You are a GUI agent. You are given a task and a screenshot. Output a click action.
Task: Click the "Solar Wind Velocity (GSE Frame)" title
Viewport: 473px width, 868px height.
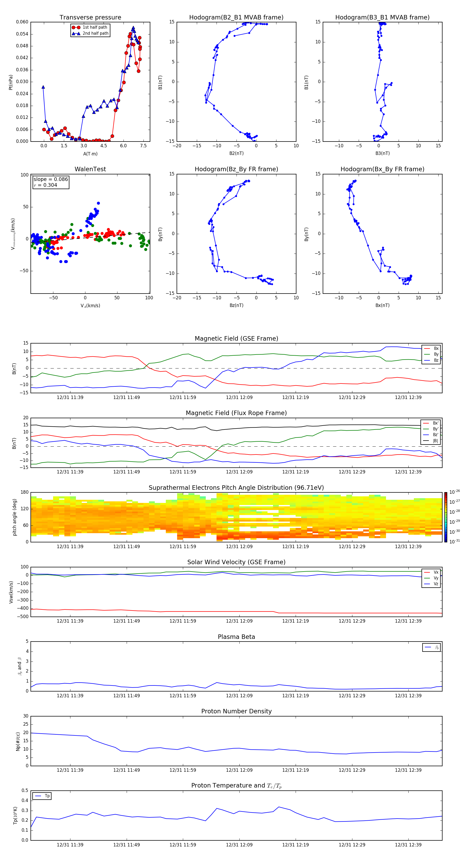coord(236,562)
